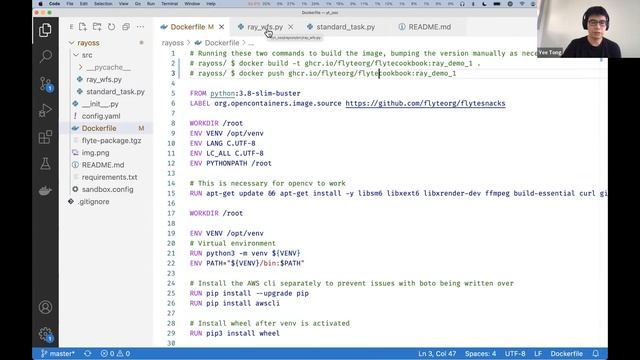
Task: Click Yee Tong webcam video thumbnail
Action: [588, 29]
